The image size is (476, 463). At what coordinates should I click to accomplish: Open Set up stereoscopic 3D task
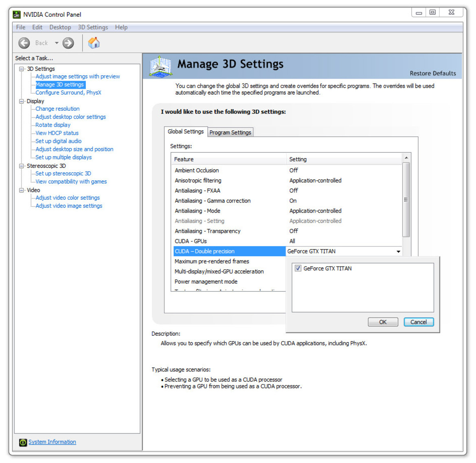click(63, 174)
